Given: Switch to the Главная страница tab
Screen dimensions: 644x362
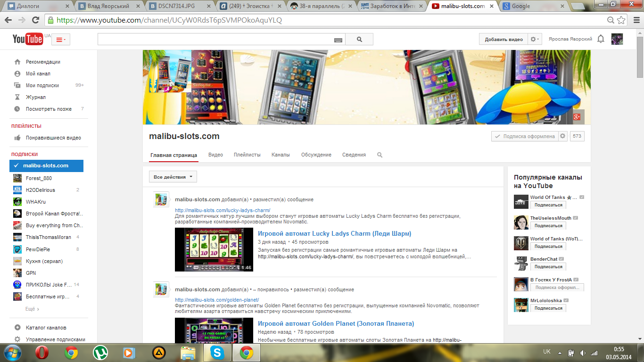Looking at the screenshot, I should pyautogui.click(x=173, y=155).
